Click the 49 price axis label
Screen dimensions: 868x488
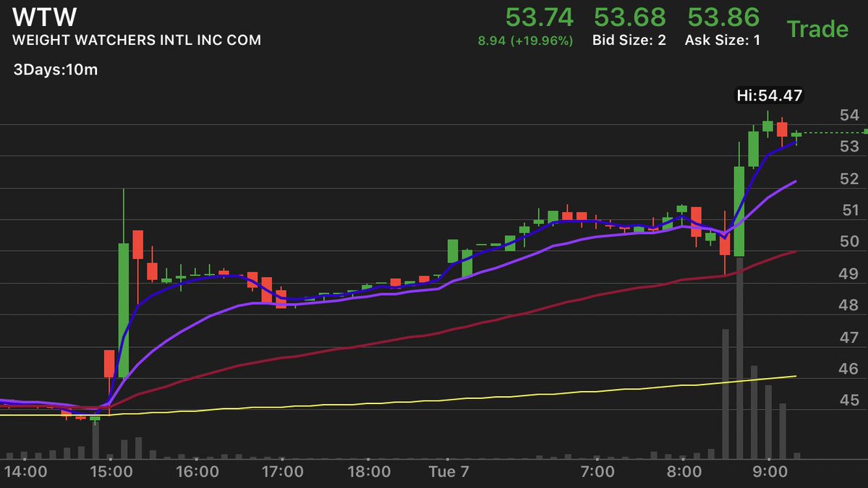[849, 273]
